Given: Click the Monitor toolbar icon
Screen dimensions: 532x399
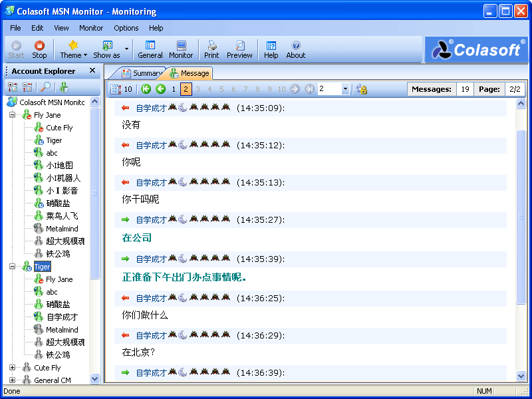Looking at the screenshot, I should point(180,50).
